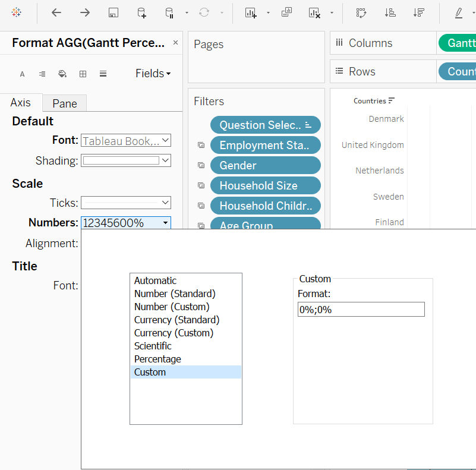Select Percentage in the number format list

157,359
